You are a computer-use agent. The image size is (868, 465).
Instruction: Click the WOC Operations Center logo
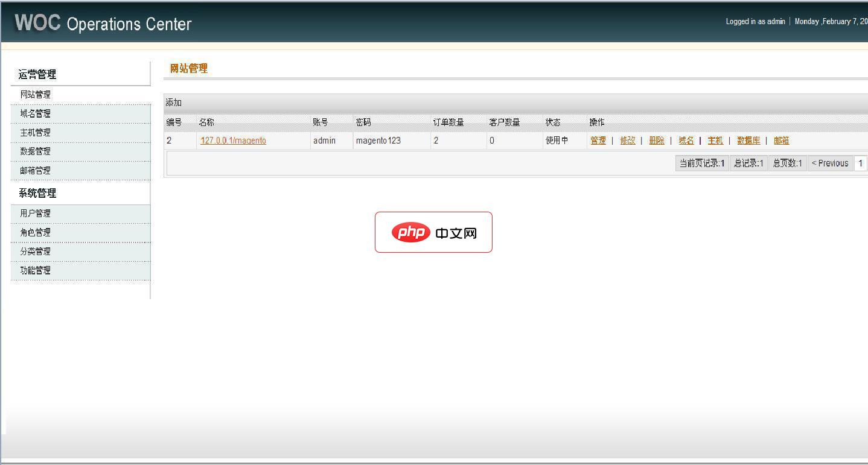point(103,24)
